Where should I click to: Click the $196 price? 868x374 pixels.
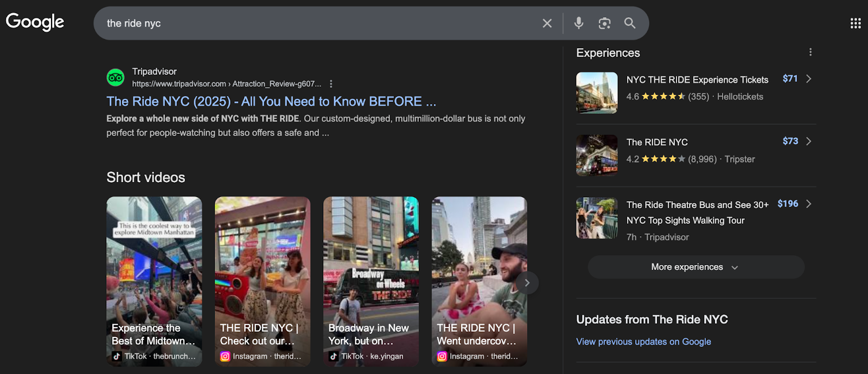(x=788, y=204)
